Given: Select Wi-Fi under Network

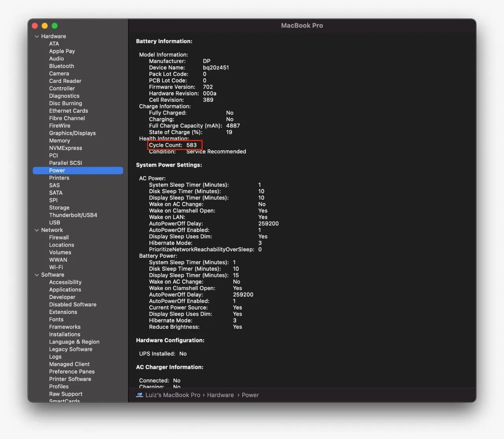Looking at the screenshot, I should [x=56, y=267].
